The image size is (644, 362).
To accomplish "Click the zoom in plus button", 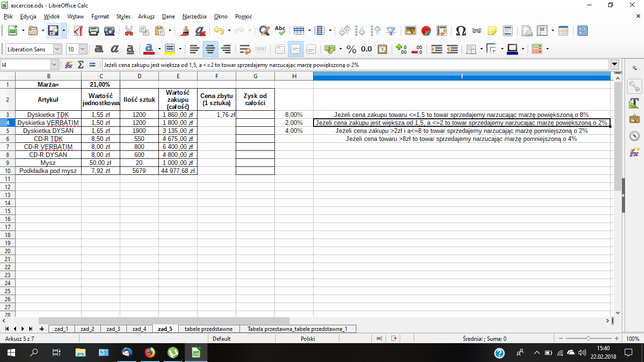I will (617, 338).
